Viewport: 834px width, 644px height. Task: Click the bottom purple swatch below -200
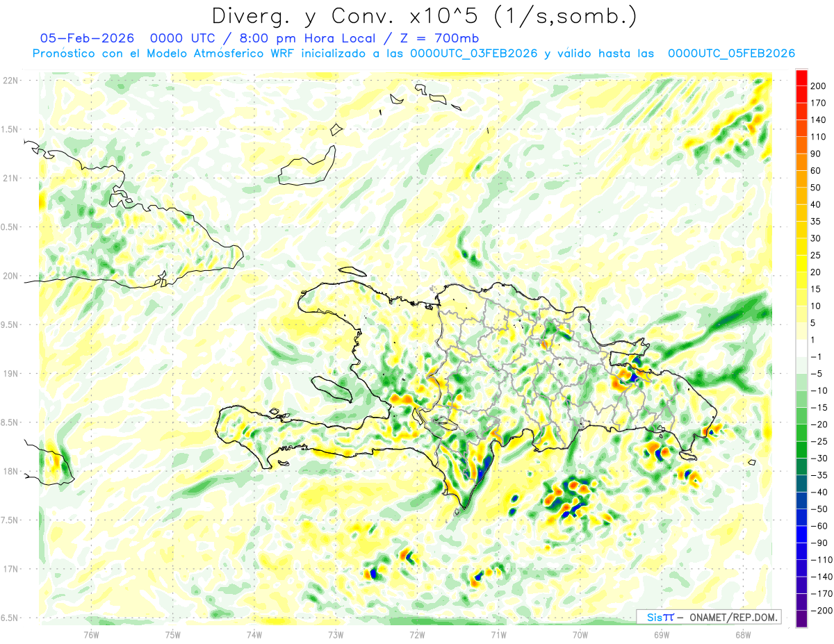[801, 619]
